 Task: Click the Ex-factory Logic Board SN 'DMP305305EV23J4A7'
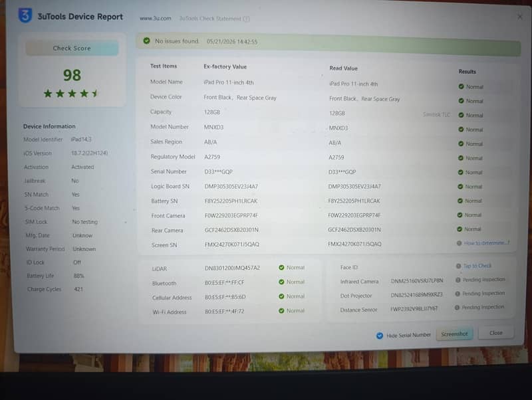click(x=231, y=187)
